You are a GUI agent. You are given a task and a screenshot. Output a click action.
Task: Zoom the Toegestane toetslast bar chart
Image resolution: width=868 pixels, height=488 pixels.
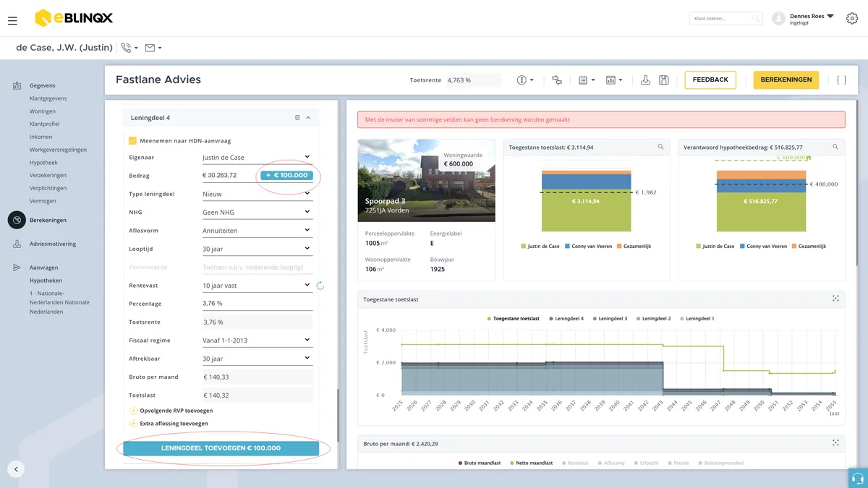coord(661,147)
